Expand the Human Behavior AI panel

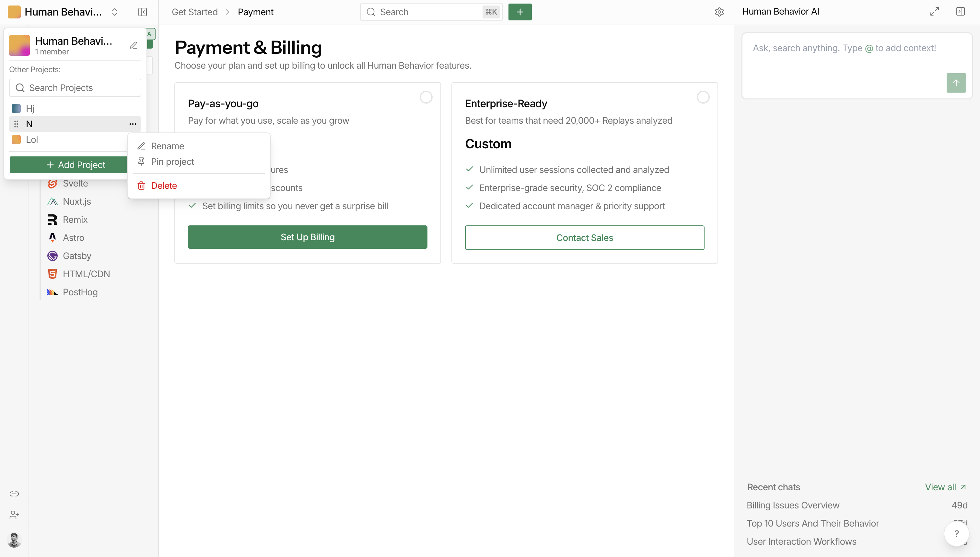click(x=934, y=11)
